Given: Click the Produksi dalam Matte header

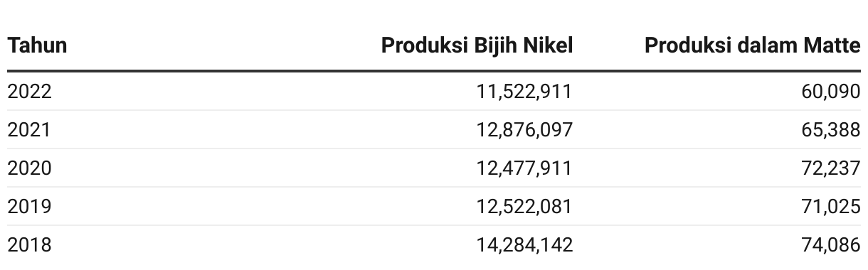Looking at the screenshot, I should tap(753, 45).
